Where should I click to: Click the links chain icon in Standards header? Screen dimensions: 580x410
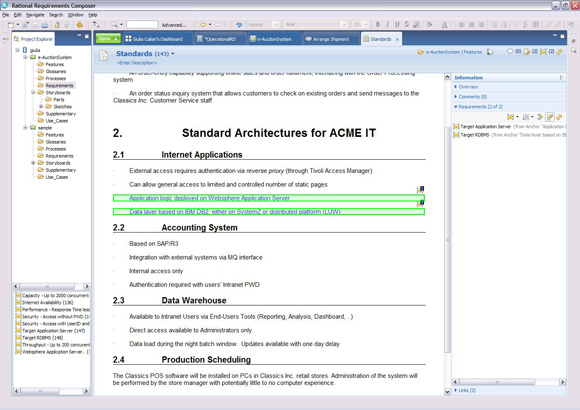[560, 52]
